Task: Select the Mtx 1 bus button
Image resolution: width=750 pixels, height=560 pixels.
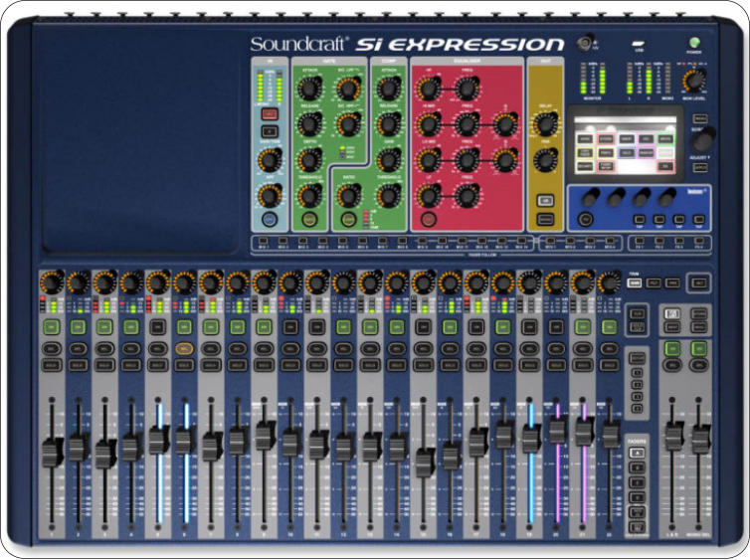Action: point(550,241)
